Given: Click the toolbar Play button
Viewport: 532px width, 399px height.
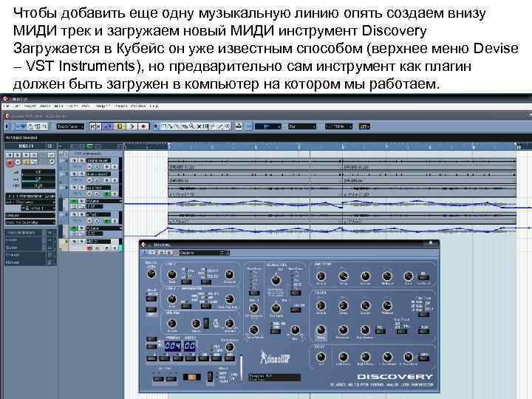Looking at the screenshot, I should click(132, 126).
